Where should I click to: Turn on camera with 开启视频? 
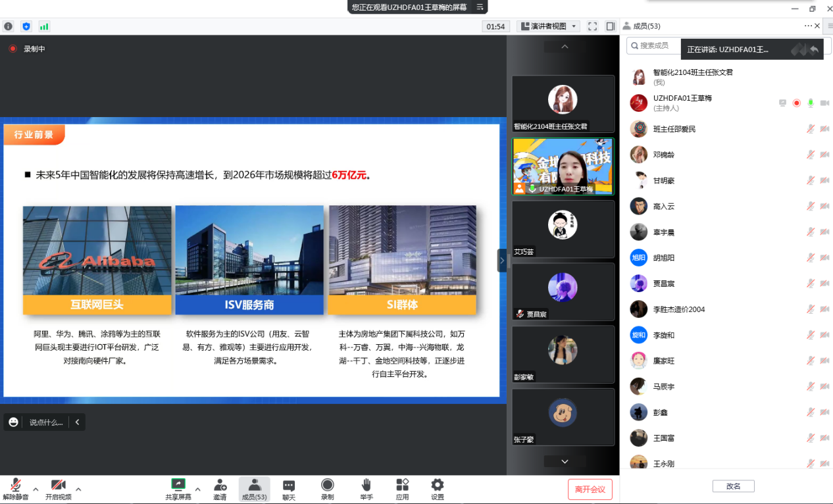click(58, 489)
